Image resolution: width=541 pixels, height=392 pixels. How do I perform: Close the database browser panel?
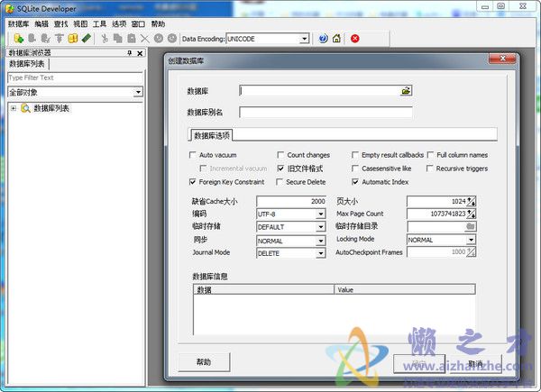pyautogui.click(x=140, y=53)
